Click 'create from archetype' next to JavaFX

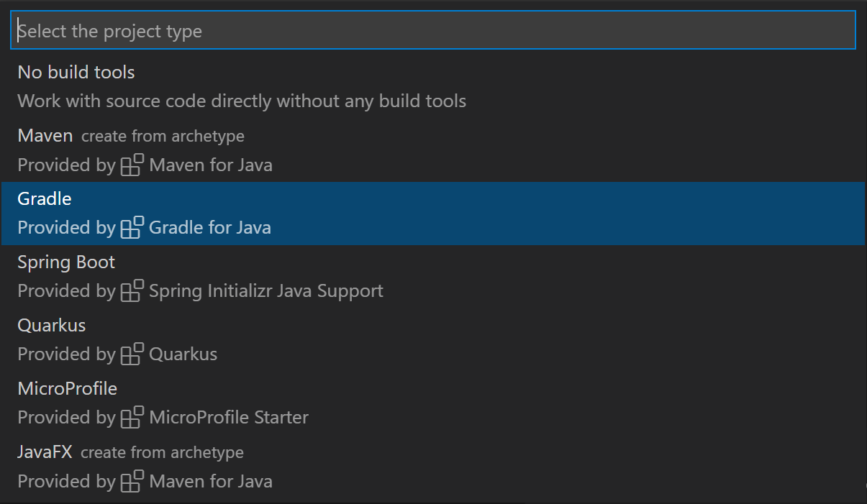162,452
